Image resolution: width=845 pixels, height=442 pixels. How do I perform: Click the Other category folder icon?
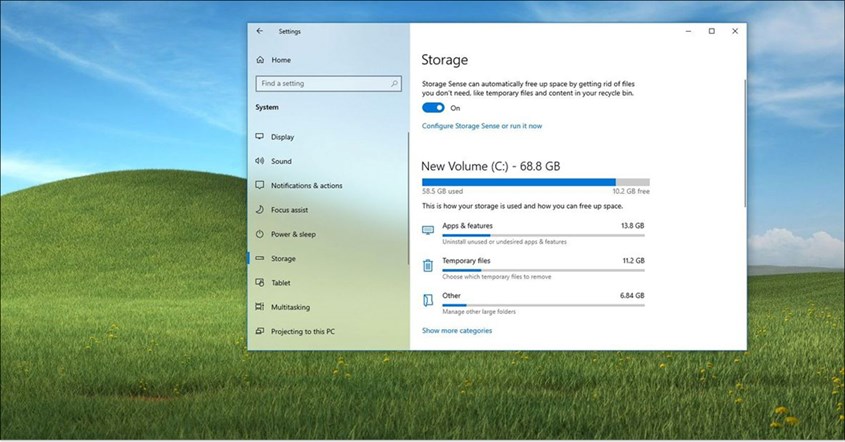tap(428, 300)
